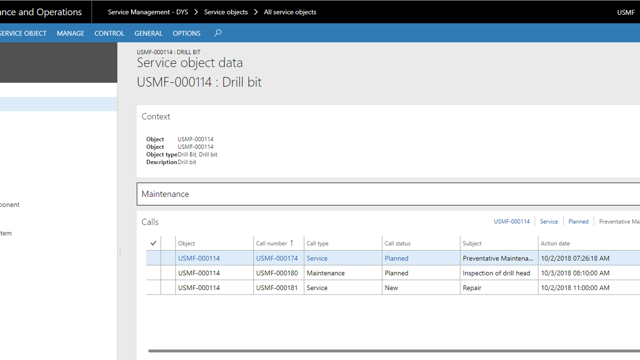
Task: Go to All service objects breadcrumb
Action: (x=290, y=12)
